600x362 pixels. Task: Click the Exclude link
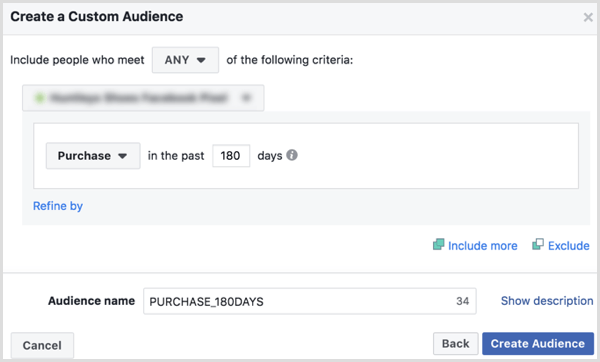pyautogui.click(x=561, y=245)
